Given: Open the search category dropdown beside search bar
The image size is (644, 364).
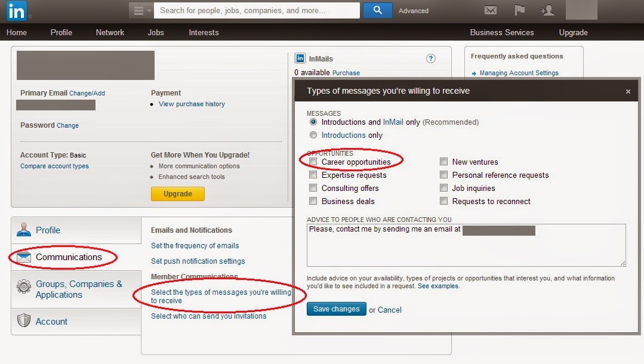Looking at the screenshot, I should (x=141, y=10).
